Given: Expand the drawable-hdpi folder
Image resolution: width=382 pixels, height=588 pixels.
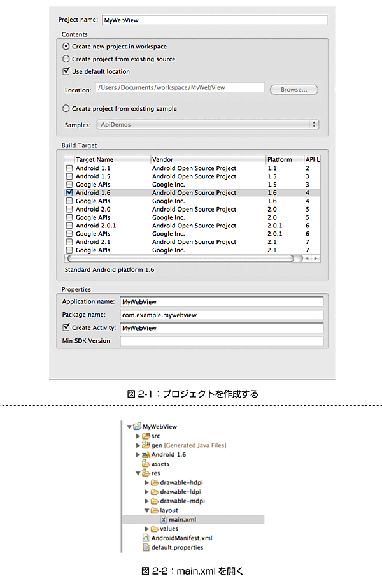Looking at the screenshot, I should click(147, 483).
